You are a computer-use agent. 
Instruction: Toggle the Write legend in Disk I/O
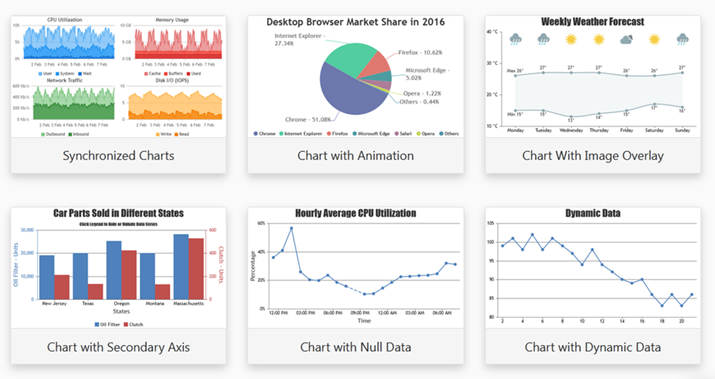click(x=164, y=134)
